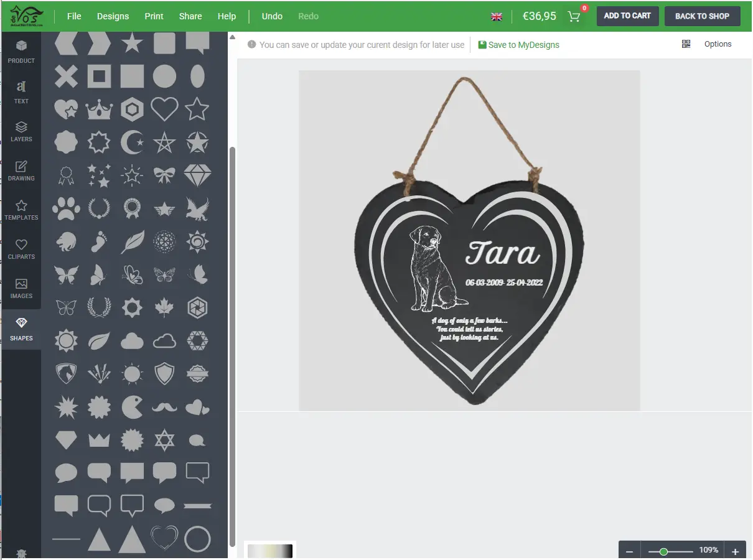Add the X cross shape
Viewport: 753px width, 560px height.
[66, 77]
